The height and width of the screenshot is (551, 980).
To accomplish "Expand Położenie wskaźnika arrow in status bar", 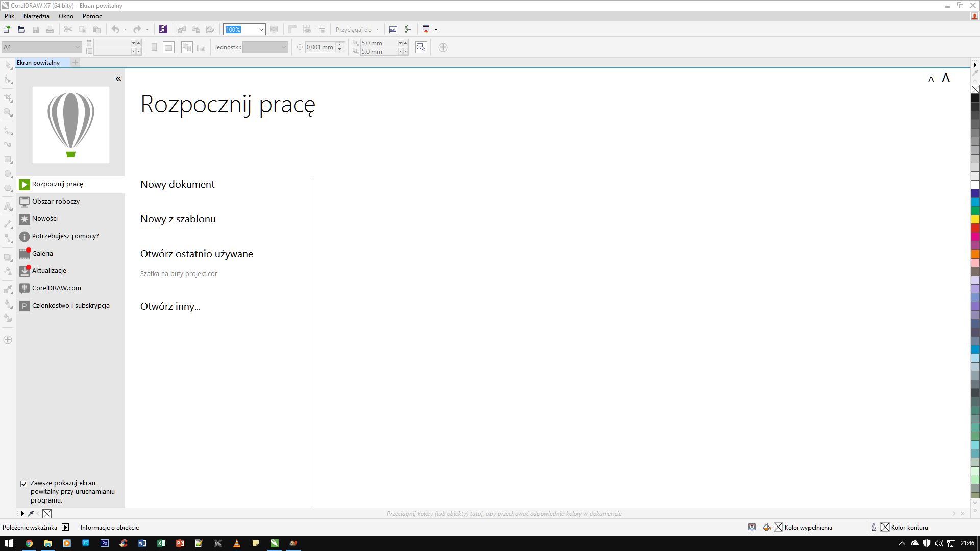I will click(x=65, y=528).
